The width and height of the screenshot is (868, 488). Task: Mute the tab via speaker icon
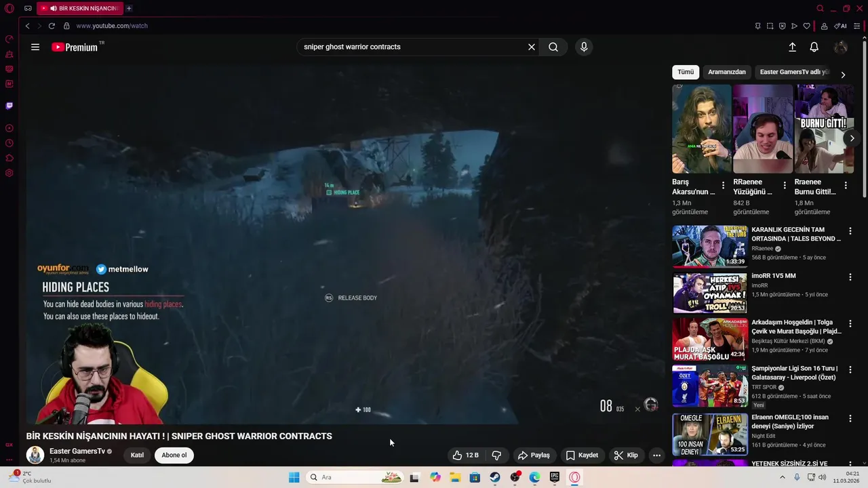(53, 8)
